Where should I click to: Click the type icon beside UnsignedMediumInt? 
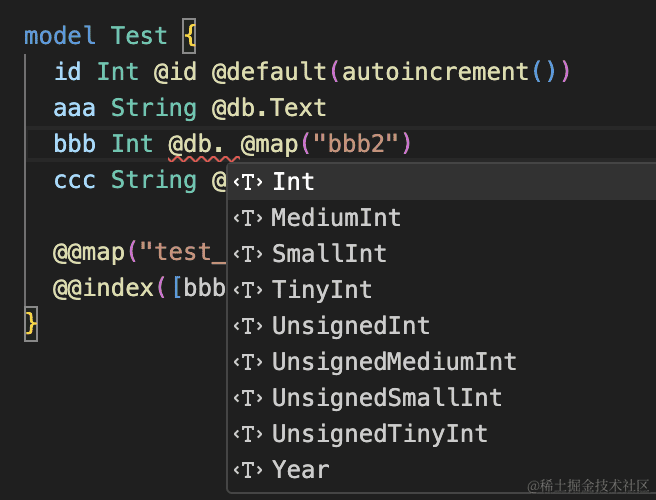coord(248,362)
